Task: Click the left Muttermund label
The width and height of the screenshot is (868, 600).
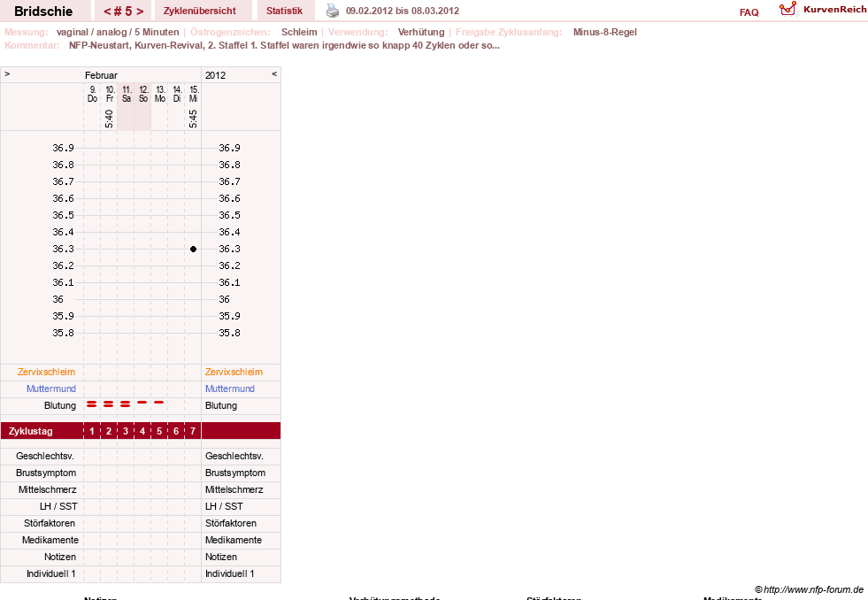Action: click(51, 388)
